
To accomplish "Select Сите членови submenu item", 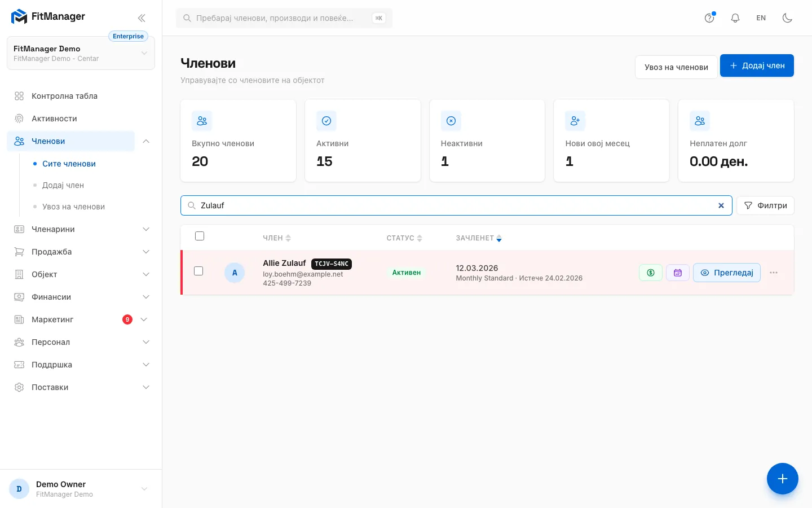I will [x=69, y=164].
